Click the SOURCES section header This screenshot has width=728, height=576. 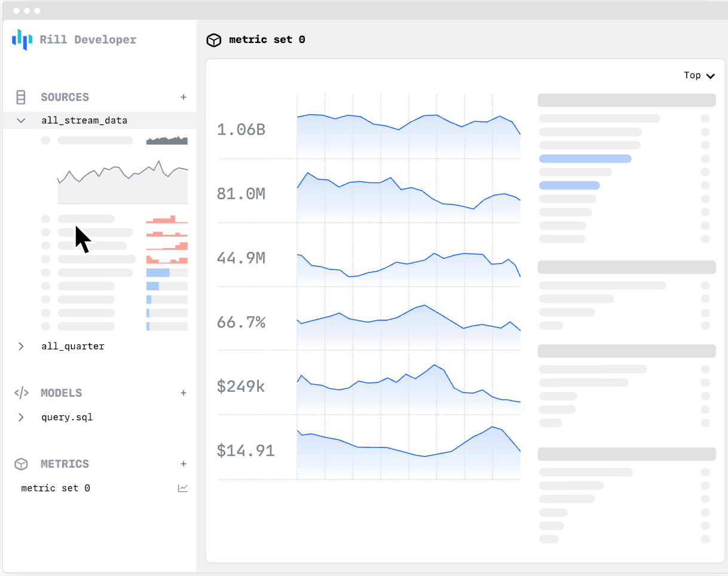click(65, 97)
